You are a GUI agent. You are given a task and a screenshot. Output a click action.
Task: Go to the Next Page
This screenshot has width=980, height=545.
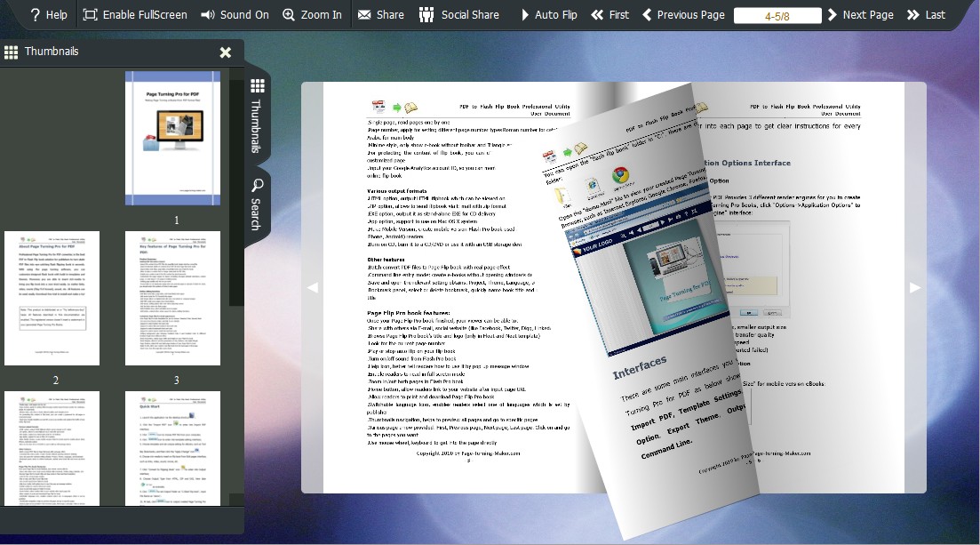point(861,14)
